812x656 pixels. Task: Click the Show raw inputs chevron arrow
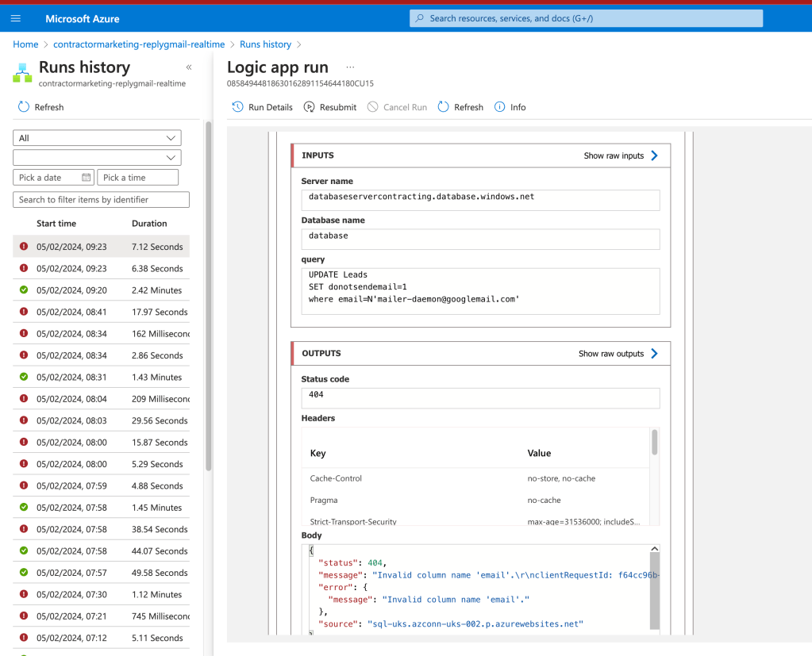pos(654,155)
